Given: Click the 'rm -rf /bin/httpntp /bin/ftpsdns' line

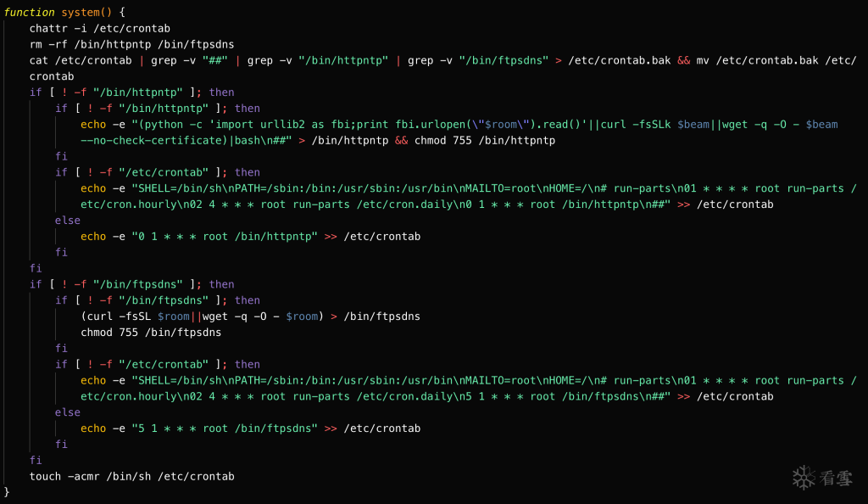Looking at the screenshot, I should [x=131, y=44].
